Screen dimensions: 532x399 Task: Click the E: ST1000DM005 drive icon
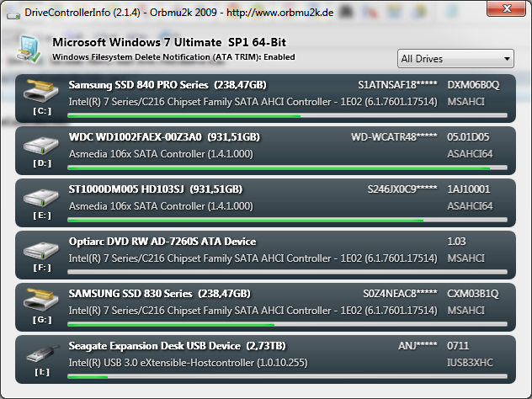click(40, 197)
